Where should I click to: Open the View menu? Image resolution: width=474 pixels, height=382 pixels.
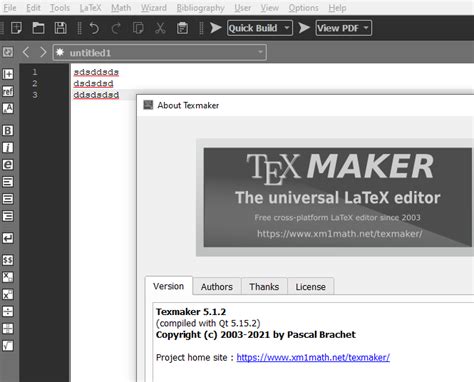(270, 8)
